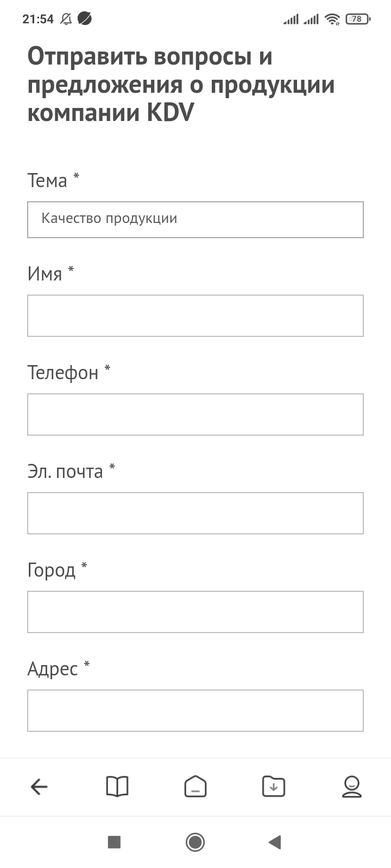The image size is (391, 868).
Task: Tap the muted bell notification icon
Action: point(66,19)
